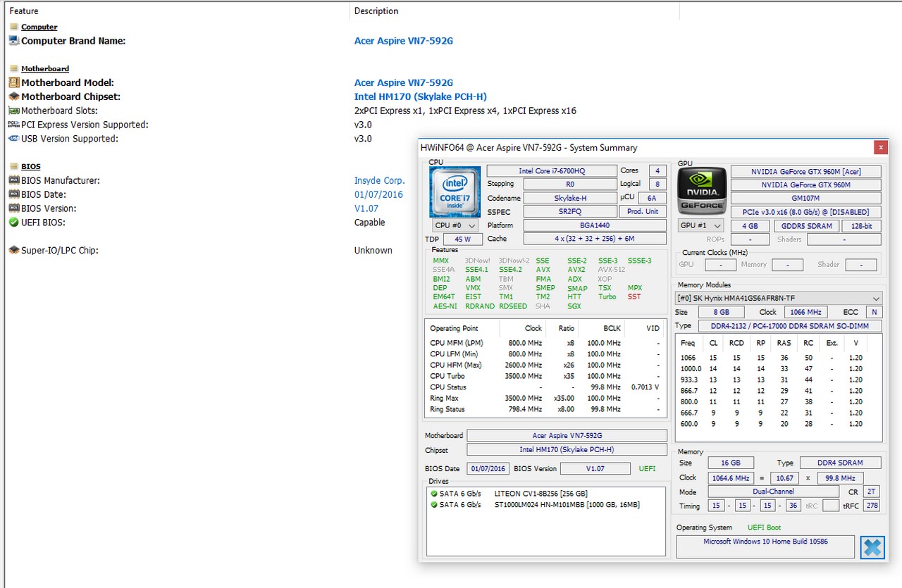Click the Microsoft Windows 10 Home Build 10586 box
This screenshot has width=902, height=588.
(x=765, y=547)
